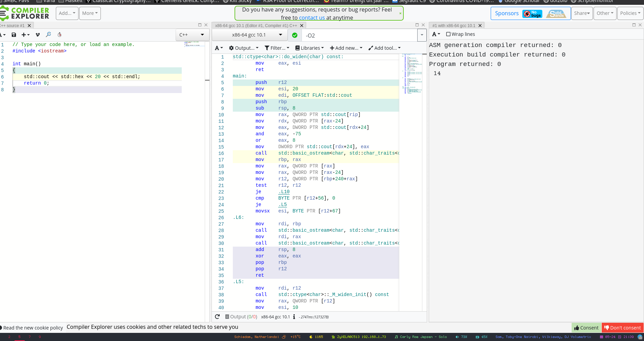Open the C++ language dropdown

[x=192, y=35]
